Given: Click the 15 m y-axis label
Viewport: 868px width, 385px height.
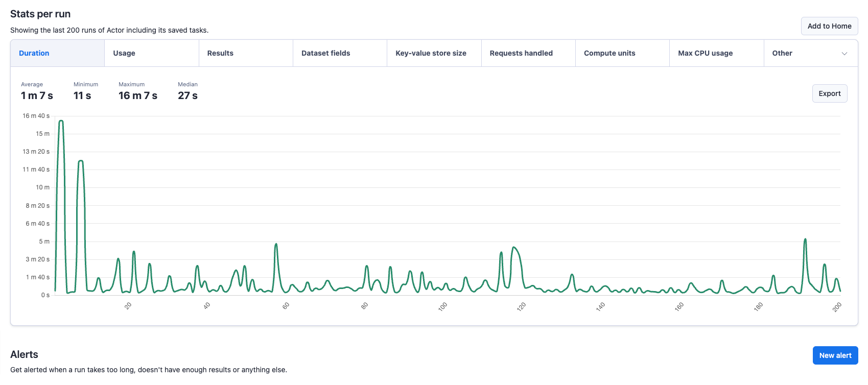Looking at the screenshot, I should coord(42,134).
